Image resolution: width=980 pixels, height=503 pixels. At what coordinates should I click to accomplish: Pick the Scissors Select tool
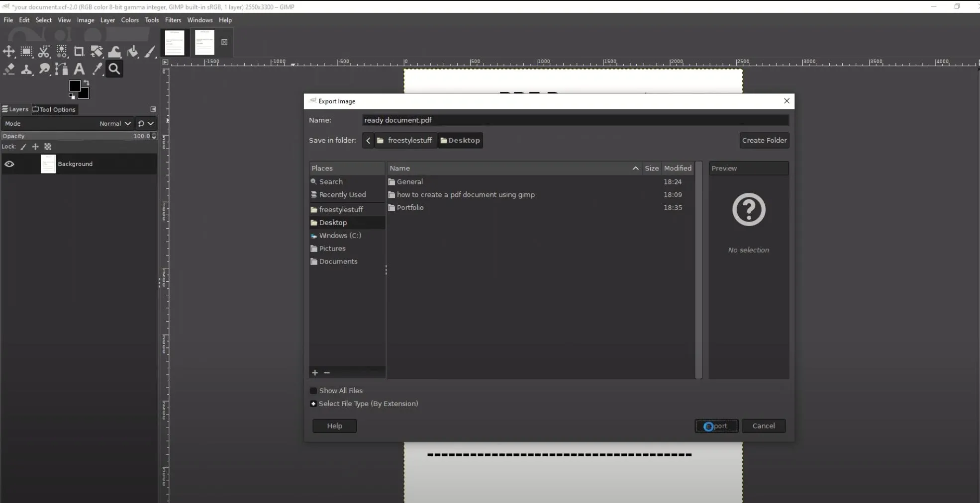44,52
